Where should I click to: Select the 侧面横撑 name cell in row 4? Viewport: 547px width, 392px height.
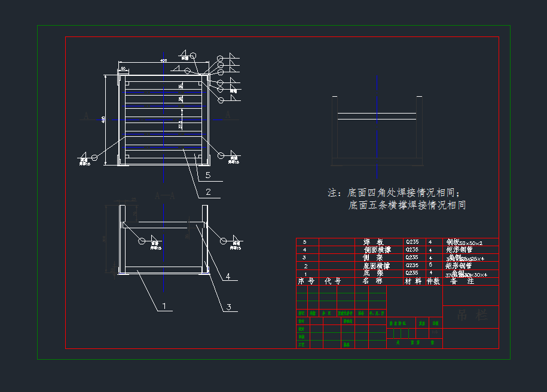(x=377, y=249)
